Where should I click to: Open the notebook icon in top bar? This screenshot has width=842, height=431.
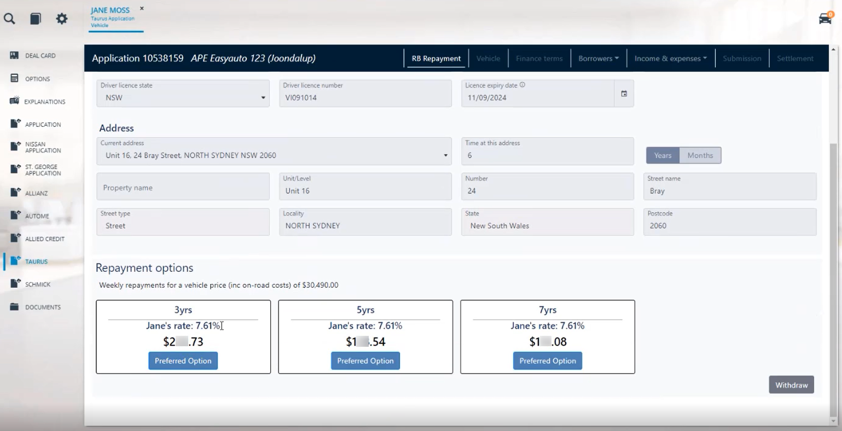(x=35, y=19)
